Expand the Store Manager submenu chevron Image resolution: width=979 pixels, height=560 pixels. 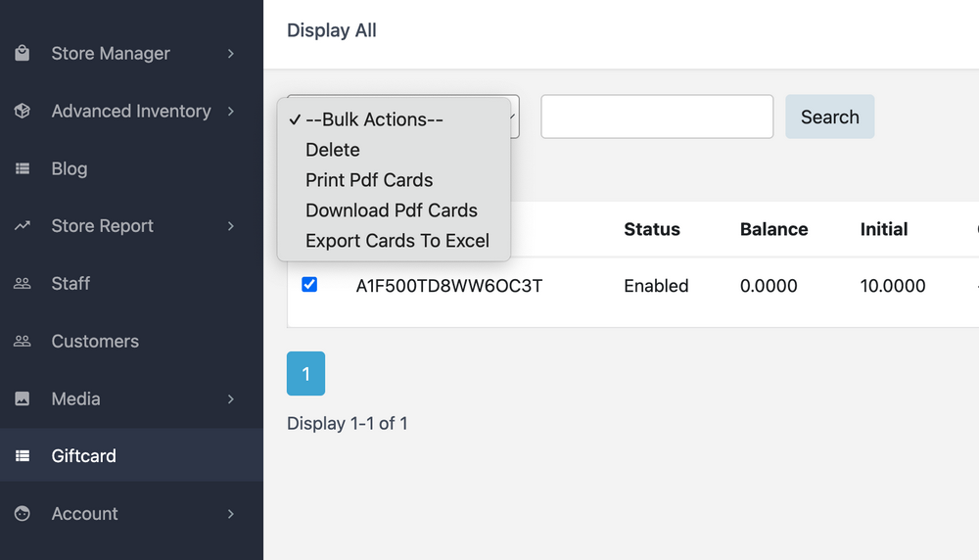231,54
